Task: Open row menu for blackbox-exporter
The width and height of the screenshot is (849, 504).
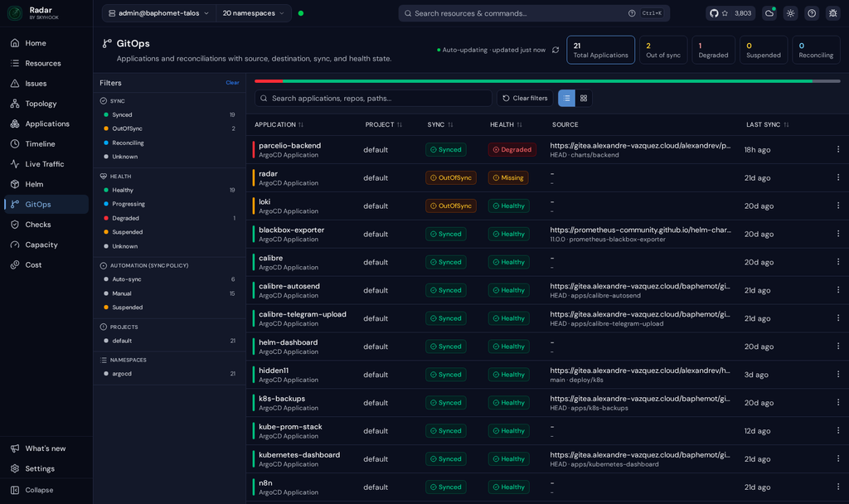Action: 838,234
